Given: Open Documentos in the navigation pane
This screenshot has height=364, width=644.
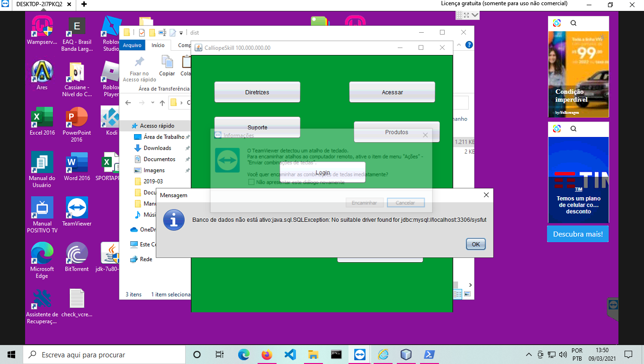Looking at the screenshot, I should 160,159.
